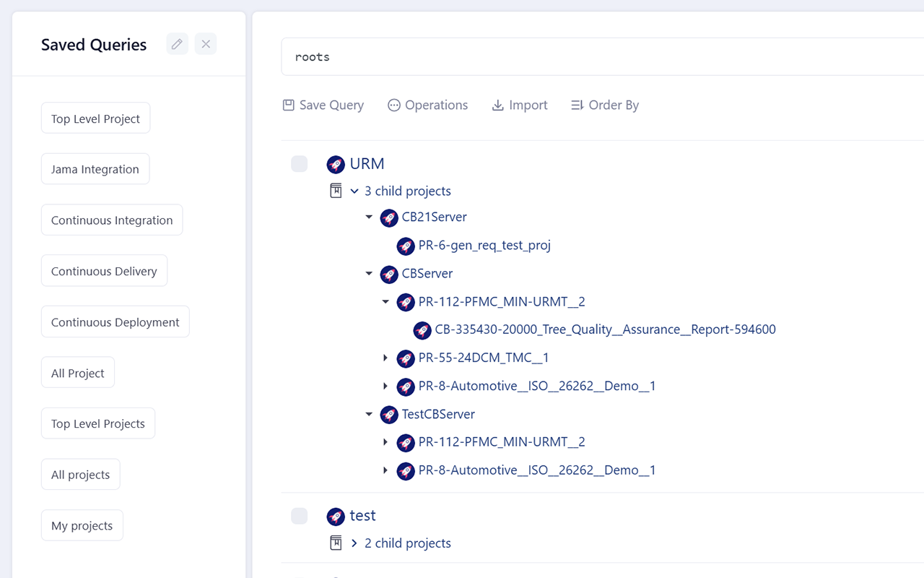Choose the Top Level Projects saved query

point(98,423)
